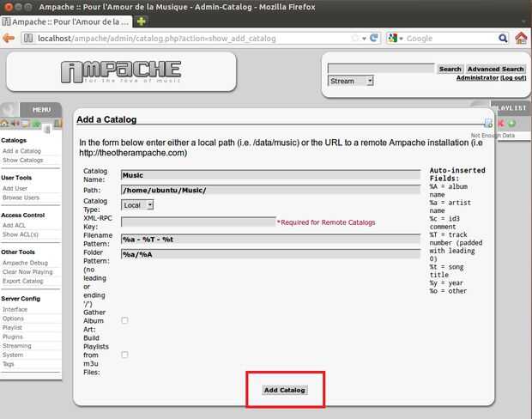
Task: Click the Access Control section heading
Action: pyautogui.click(x=22, y=215)
